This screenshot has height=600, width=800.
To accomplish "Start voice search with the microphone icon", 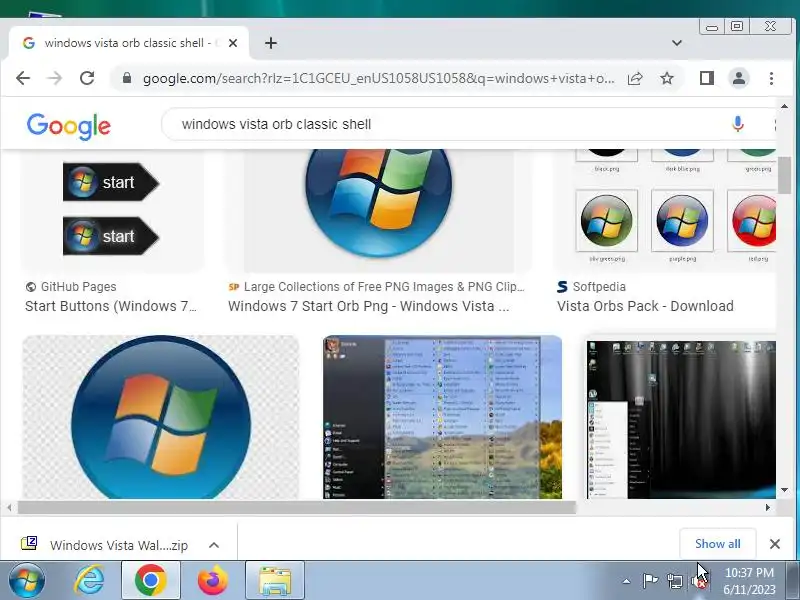I will click(x=738, y=124).
